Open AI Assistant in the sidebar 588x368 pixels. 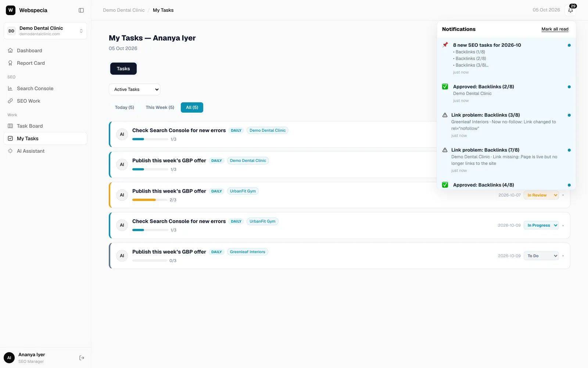45,151
